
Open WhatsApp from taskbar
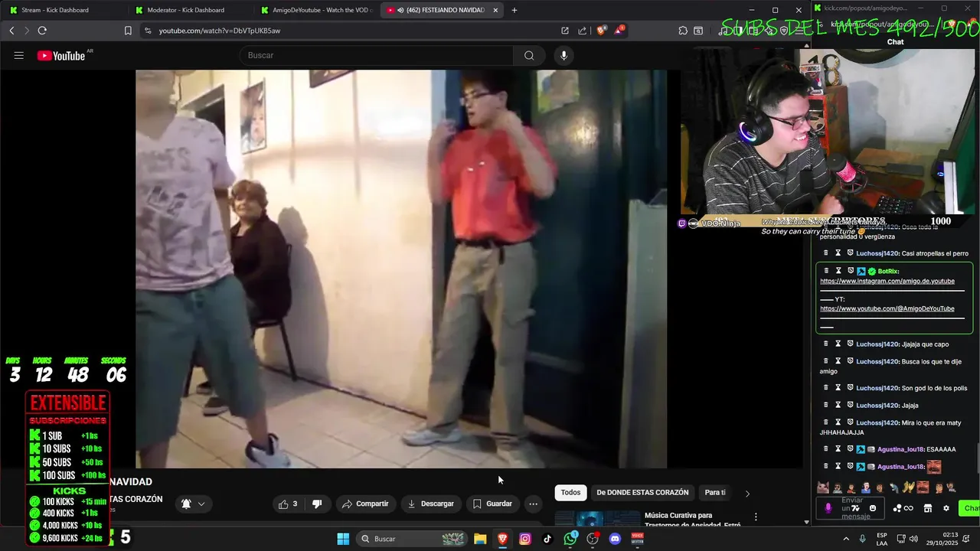click(570, 539)
